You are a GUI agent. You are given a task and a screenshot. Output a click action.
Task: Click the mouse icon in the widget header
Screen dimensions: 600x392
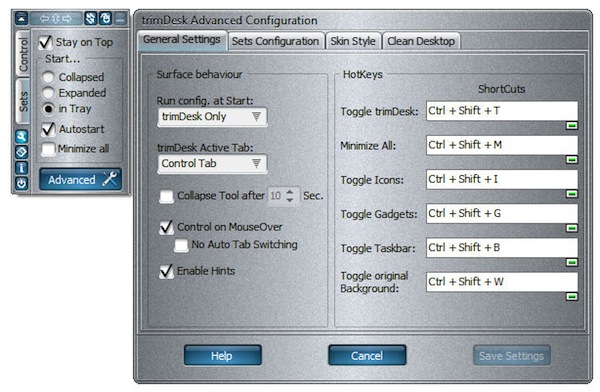(x=105, y=18)
